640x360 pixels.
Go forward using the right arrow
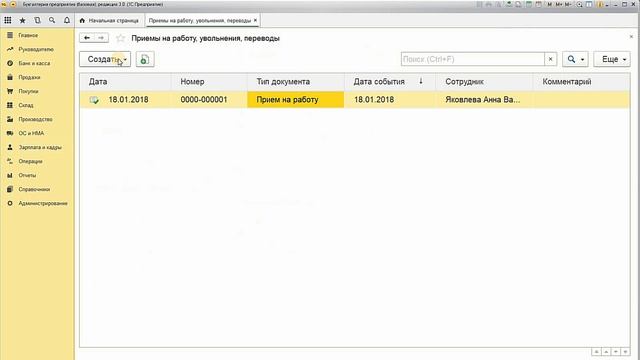[101, 38]
